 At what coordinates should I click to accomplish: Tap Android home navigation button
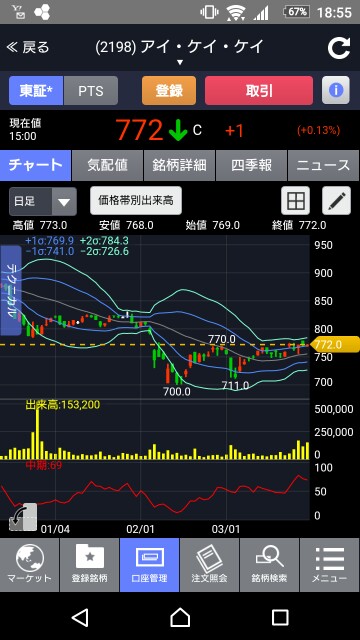point(180,617)
